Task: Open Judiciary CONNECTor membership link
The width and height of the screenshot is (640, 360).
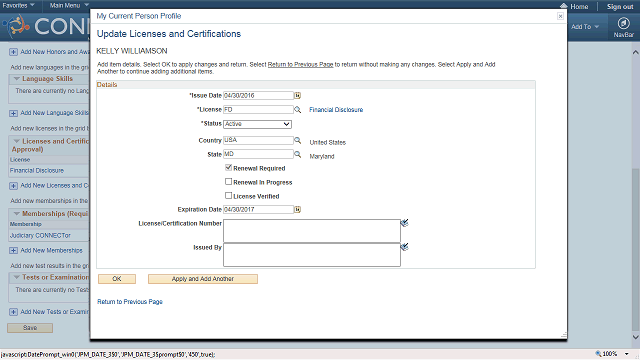Action: [40, 236]
